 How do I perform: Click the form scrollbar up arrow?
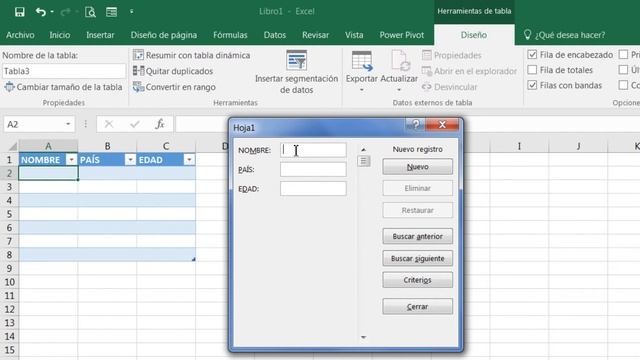[x=363, y=149]
